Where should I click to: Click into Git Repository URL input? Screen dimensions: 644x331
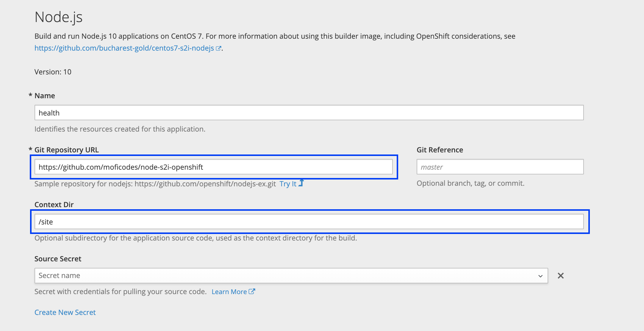(214, 167)
